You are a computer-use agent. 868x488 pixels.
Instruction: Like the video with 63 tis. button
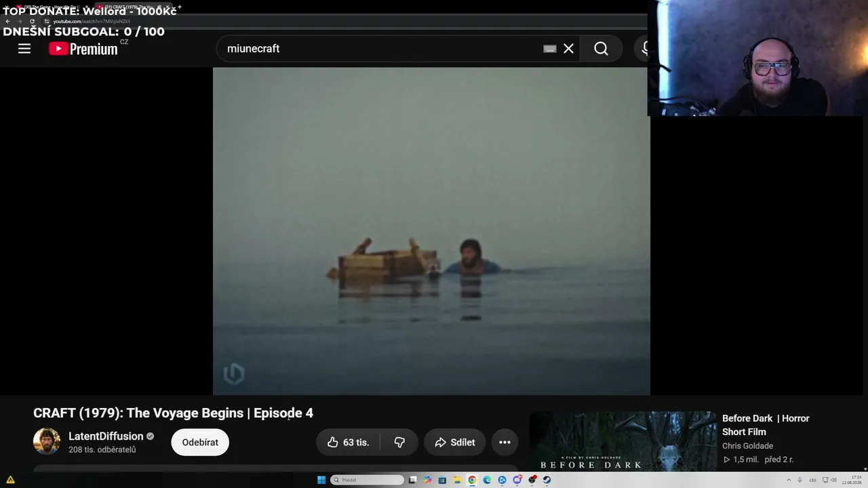click(x=348, y=443)
